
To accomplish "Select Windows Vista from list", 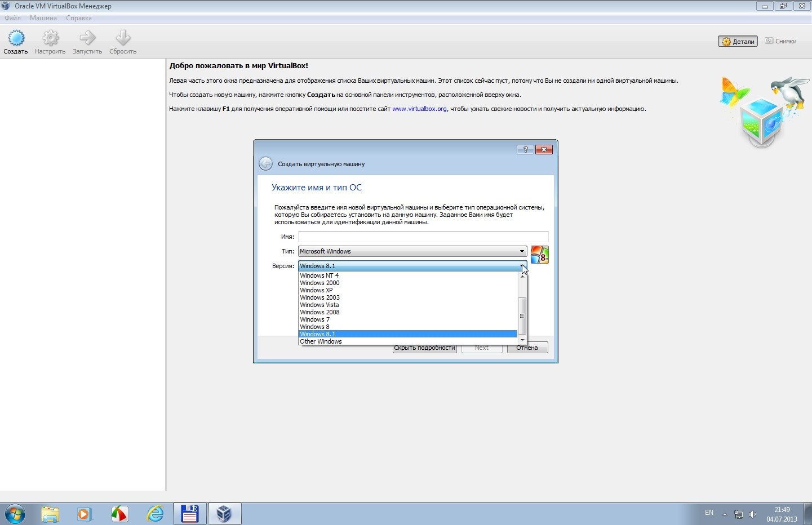I will tap(407, 305).
